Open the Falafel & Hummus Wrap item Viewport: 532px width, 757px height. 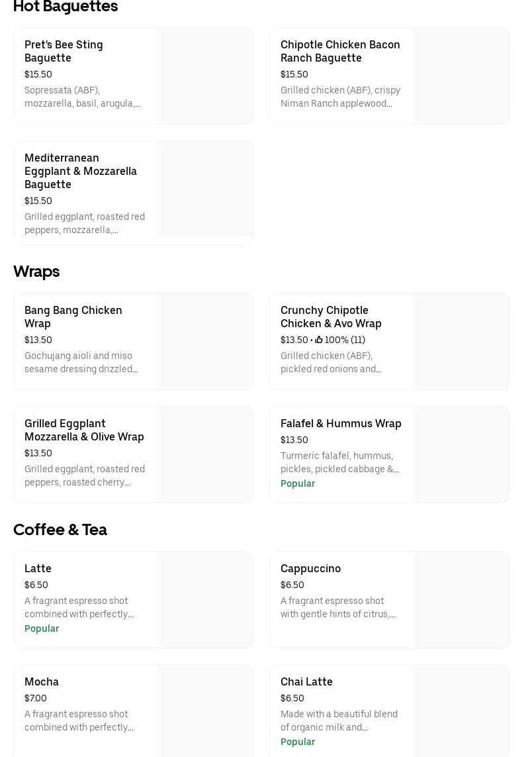point(341,423)
